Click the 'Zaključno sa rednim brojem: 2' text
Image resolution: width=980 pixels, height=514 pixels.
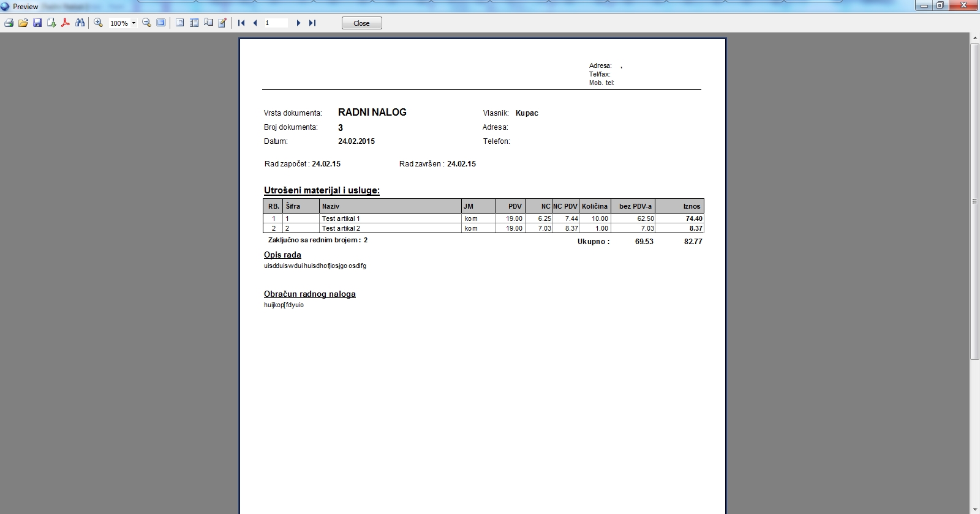pyautogui.click(x=318, y=240)
